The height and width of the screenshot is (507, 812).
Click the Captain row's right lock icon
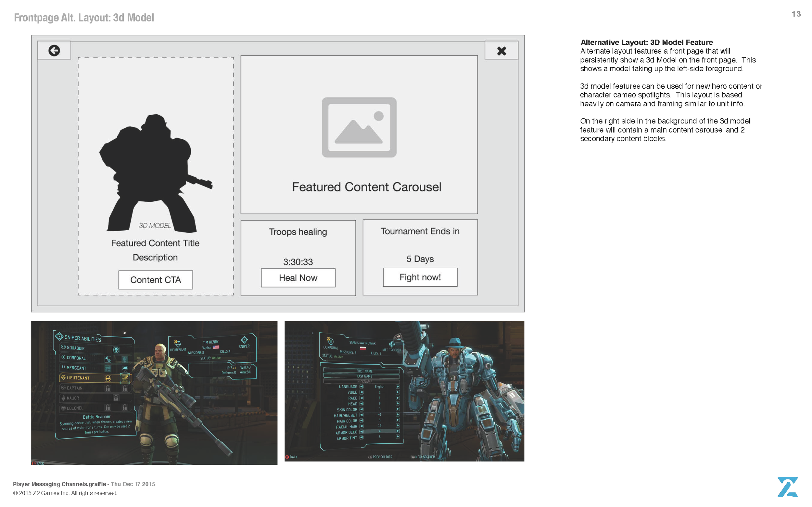125,388
